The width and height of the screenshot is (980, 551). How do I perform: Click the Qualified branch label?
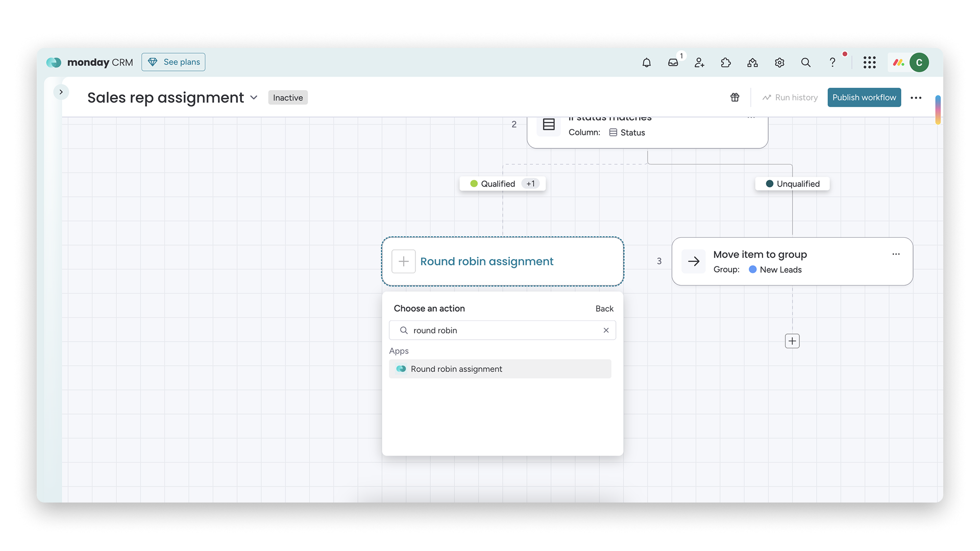coord(497,184)
